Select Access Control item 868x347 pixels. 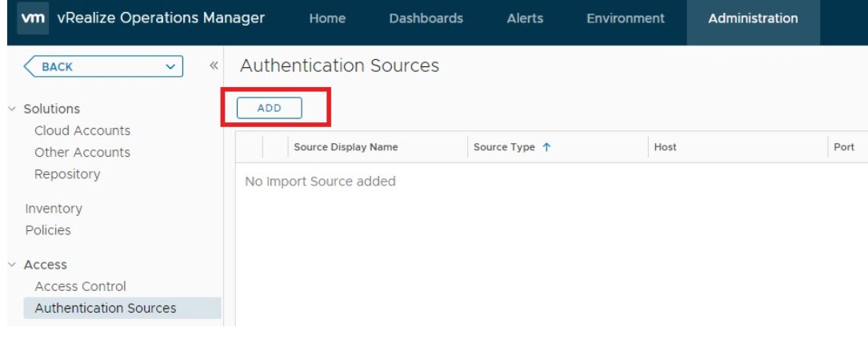[81, 286]
